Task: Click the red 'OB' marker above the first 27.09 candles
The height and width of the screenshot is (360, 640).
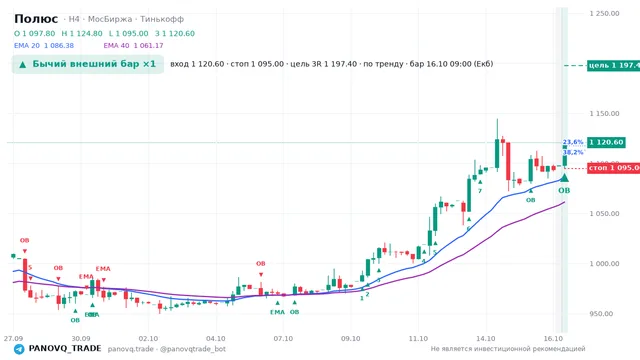Action: pos(24,240)
